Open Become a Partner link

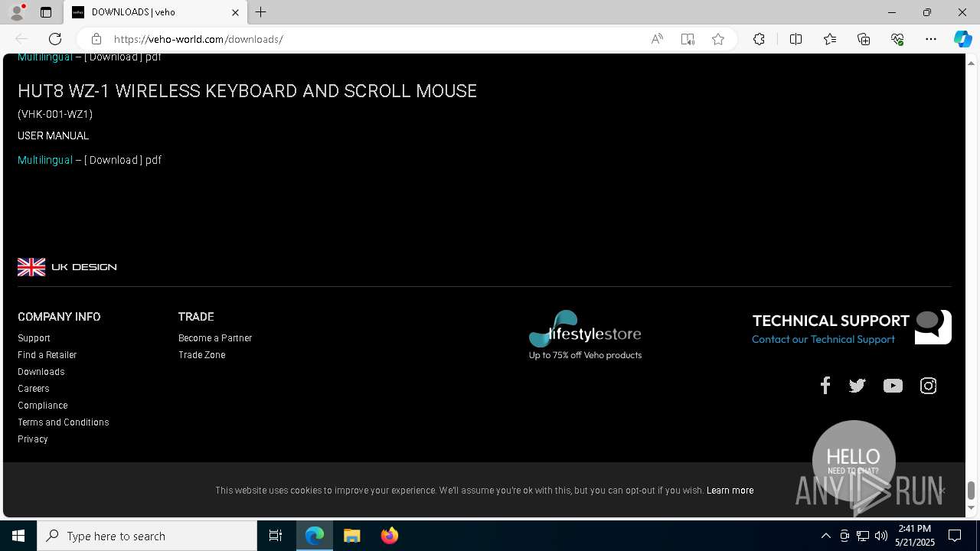click(x=215, y=338)
